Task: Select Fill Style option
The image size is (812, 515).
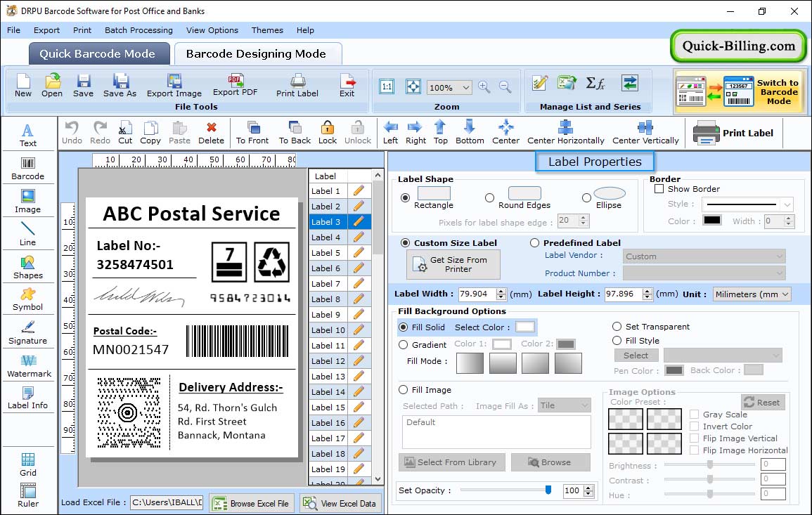Action: coord(617,341)
